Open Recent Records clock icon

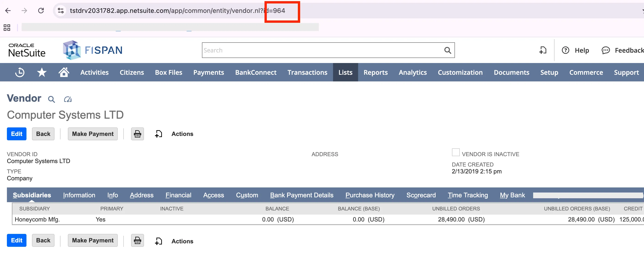pos(20,72)
